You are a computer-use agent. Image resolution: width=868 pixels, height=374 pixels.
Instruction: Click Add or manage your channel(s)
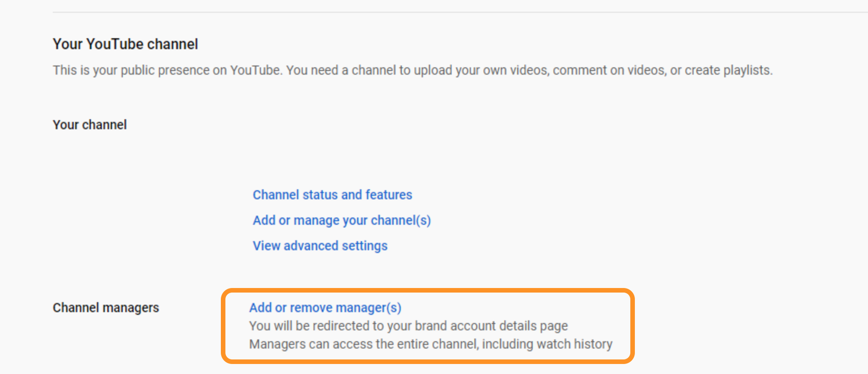click(x=341, y=220)
